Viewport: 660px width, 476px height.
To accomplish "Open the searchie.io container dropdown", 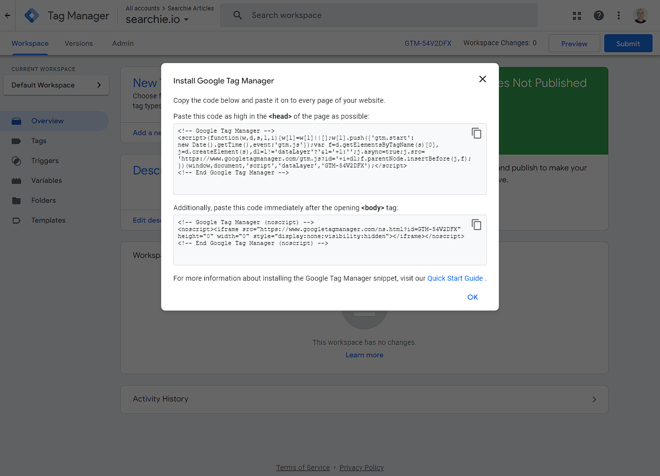I will click(157, 19).
